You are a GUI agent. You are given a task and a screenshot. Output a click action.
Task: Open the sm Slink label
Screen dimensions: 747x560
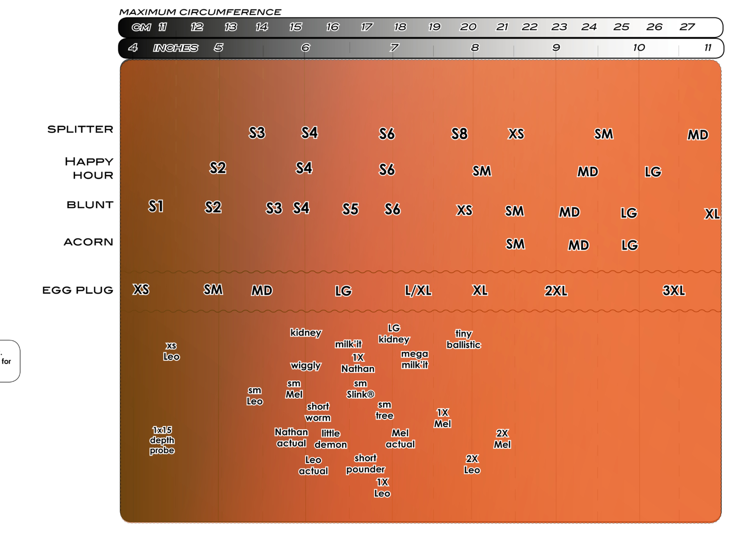[x=360, y=389]
